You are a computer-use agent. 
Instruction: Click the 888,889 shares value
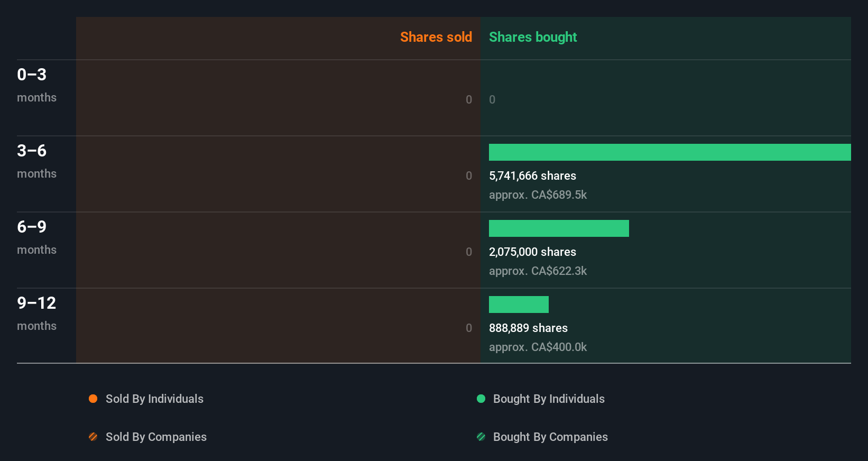[528, 328]
